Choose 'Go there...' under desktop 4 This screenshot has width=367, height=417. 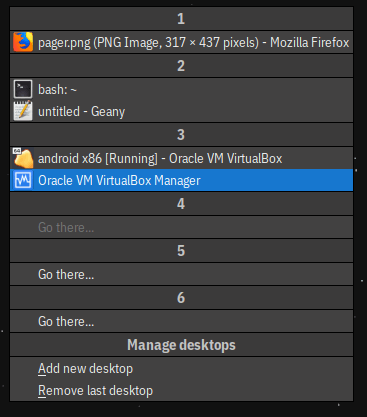click(x=181, y=227)
